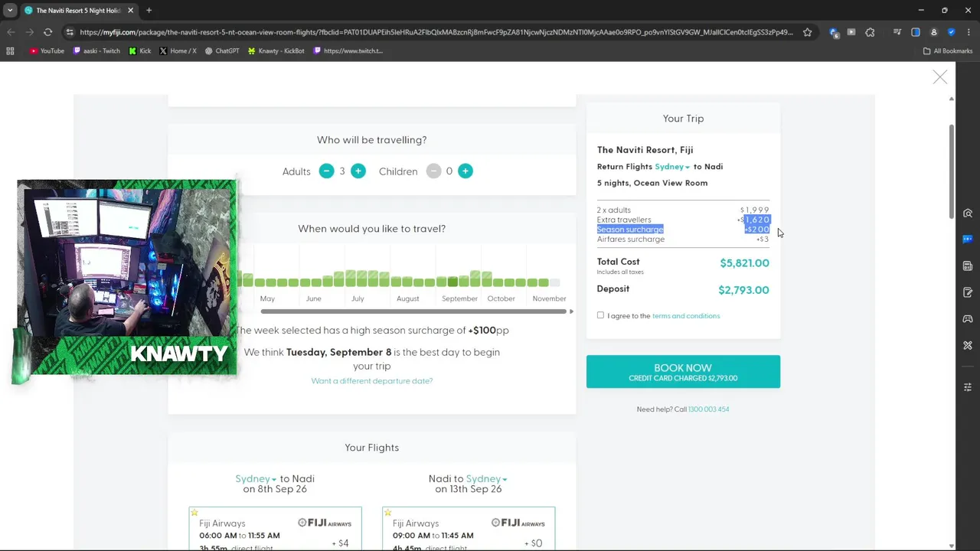This screenshot has height=551, width=980.
Task: Click the Total Cost $5,821.00 amount
Action: pyautogui.click(x=744, y=263)
